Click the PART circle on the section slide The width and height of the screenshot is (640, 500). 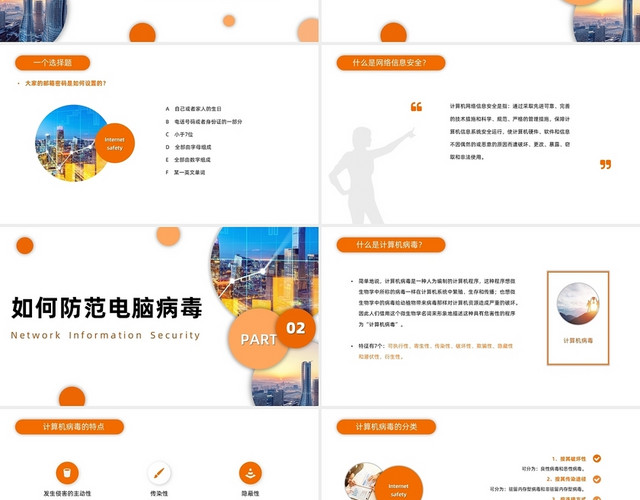point(258,339)
